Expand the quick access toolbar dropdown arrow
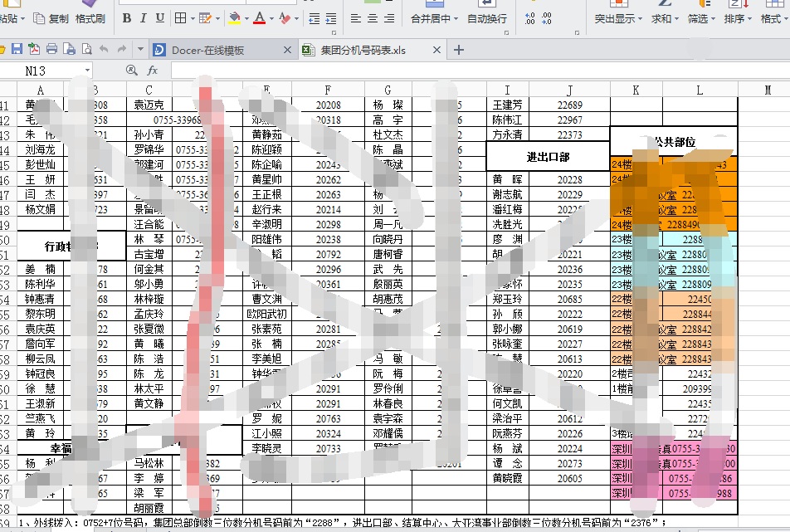 [x=140, y=49]
